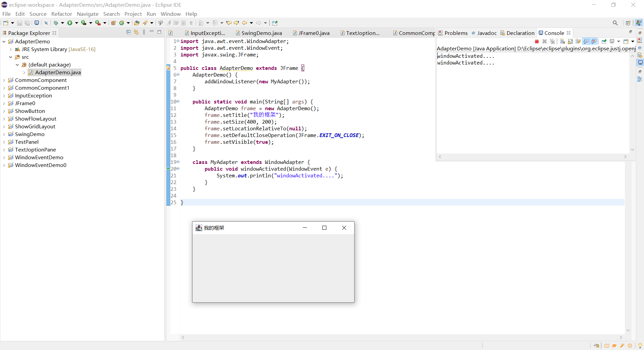Switch to the Problems view tab
This screenshot has height=350, width=644.
(455, 33)
